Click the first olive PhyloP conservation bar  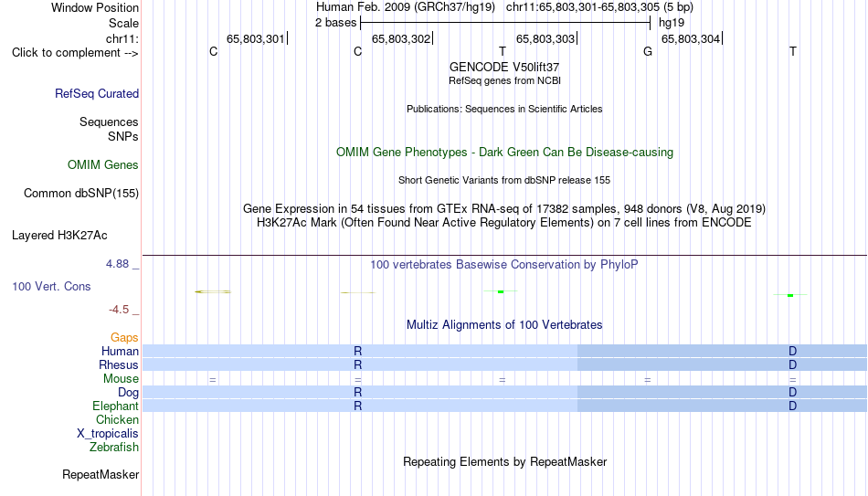pyautogui.click(x=213, y=291)
